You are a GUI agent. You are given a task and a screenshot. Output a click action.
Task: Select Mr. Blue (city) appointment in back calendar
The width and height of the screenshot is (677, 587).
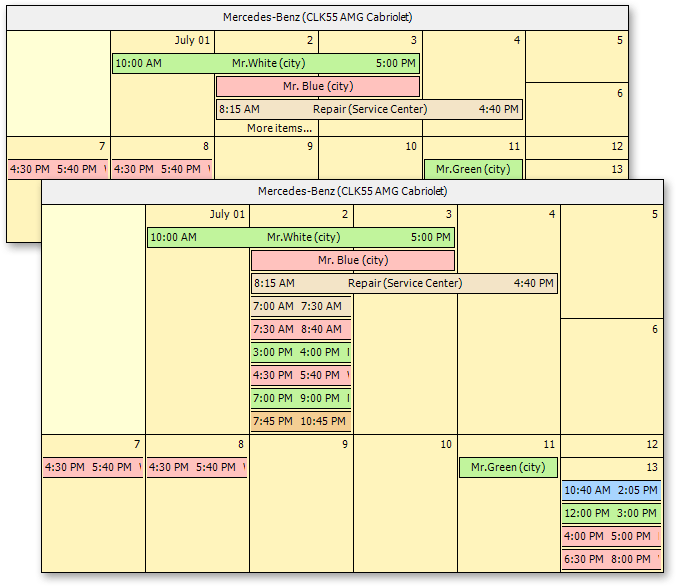click(x=318, y=86)
